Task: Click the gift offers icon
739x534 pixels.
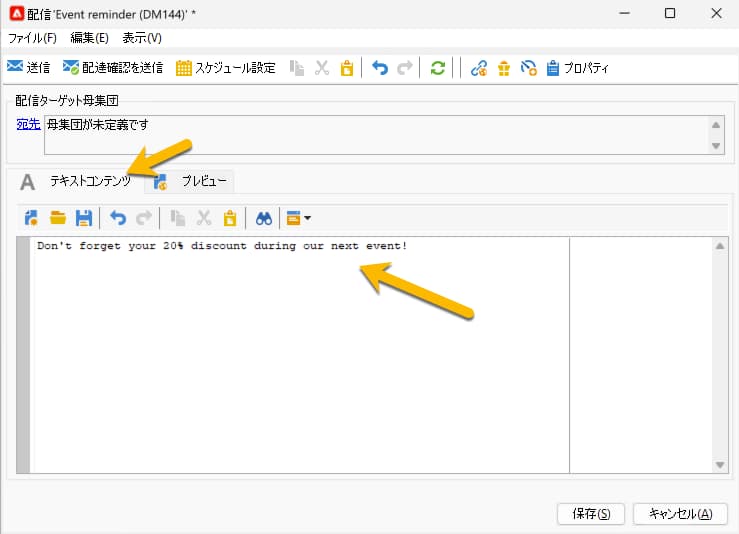Action: tap(504, 68)
